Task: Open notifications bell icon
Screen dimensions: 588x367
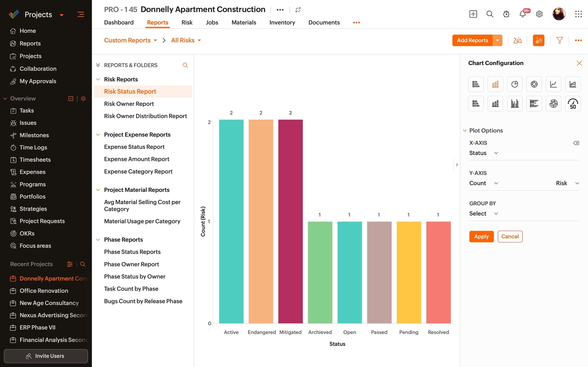Action: coord(523,14)
